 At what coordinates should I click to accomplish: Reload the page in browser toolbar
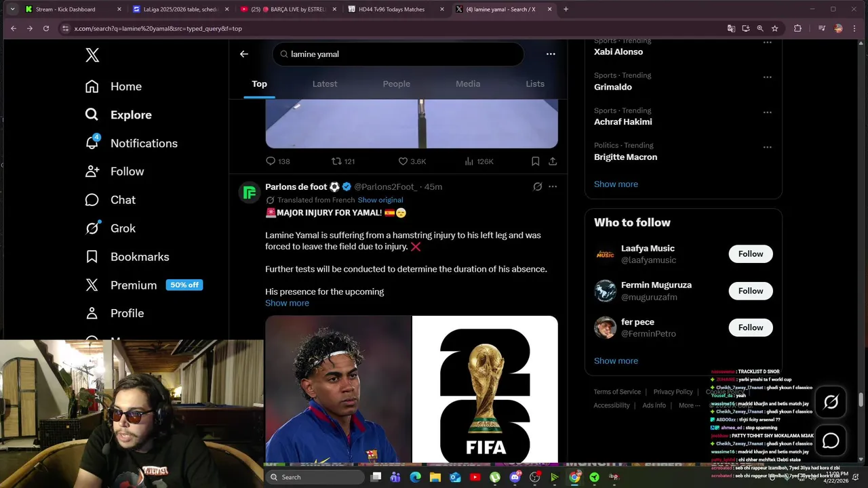(x=46, y=28)
